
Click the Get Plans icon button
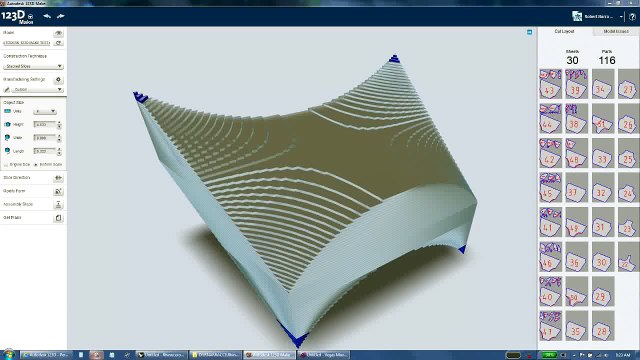pyautogui.click(x=58, y=218)
